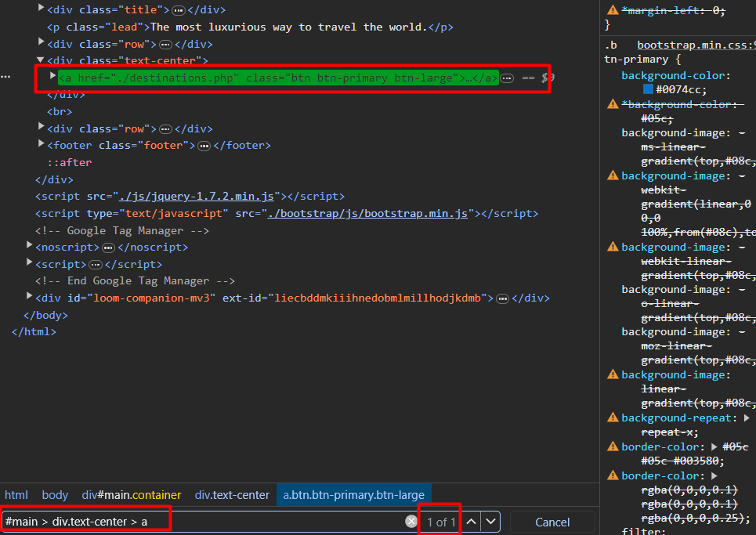756x535 pixels.
Task: Open the bootstrap.min.js script link
Action: coord(367,214)
